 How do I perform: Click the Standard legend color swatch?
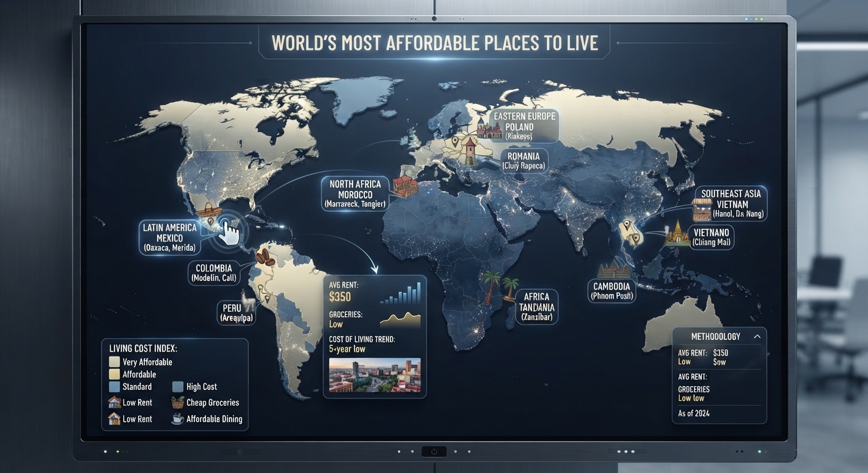point(113,387)
